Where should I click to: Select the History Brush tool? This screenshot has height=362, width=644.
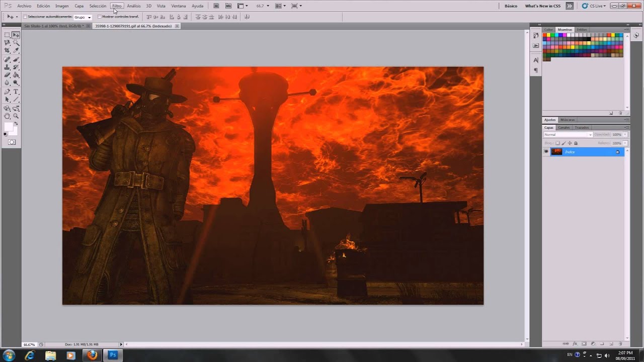(16, 67)
